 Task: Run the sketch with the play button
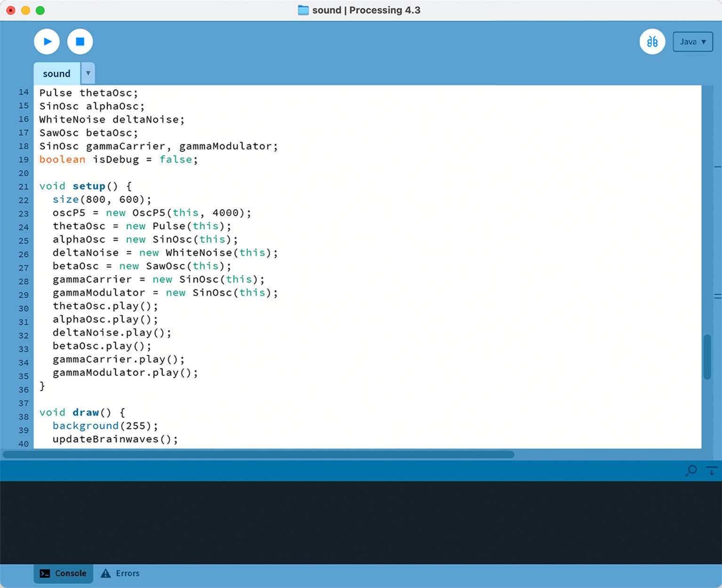coord(47,42)
